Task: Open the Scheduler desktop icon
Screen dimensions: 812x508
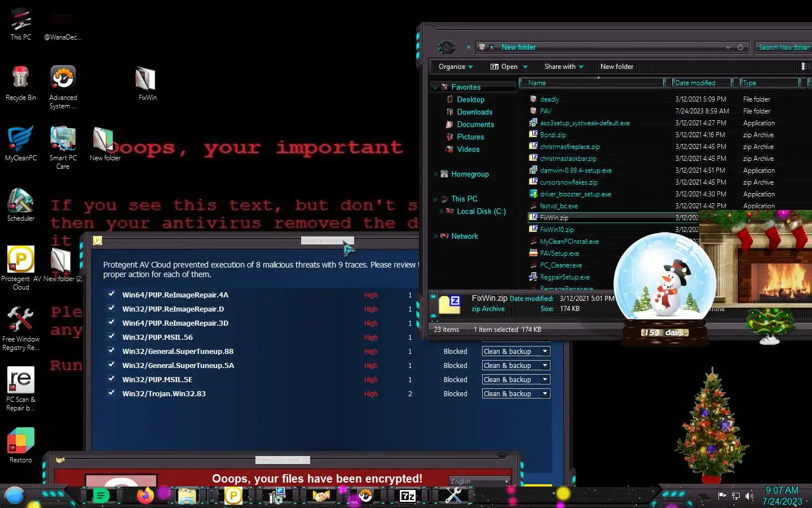Action: pyautogui.click(x=21, y=204)
